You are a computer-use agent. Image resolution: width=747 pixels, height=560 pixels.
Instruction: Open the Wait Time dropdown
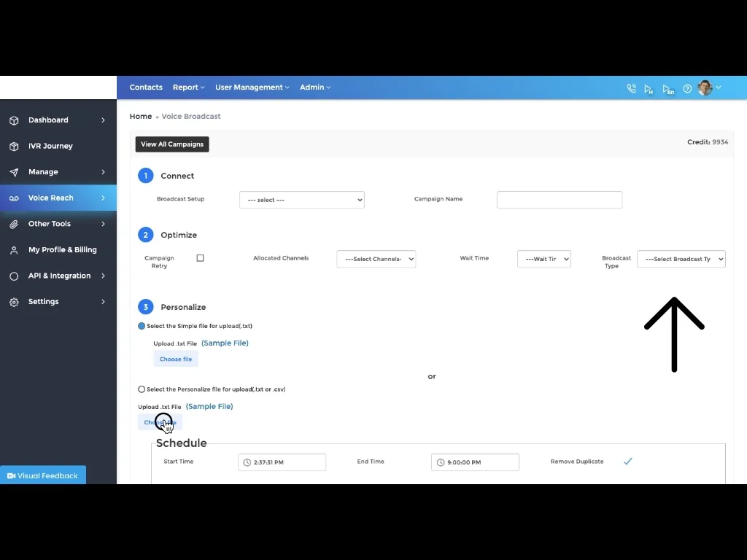544,259
